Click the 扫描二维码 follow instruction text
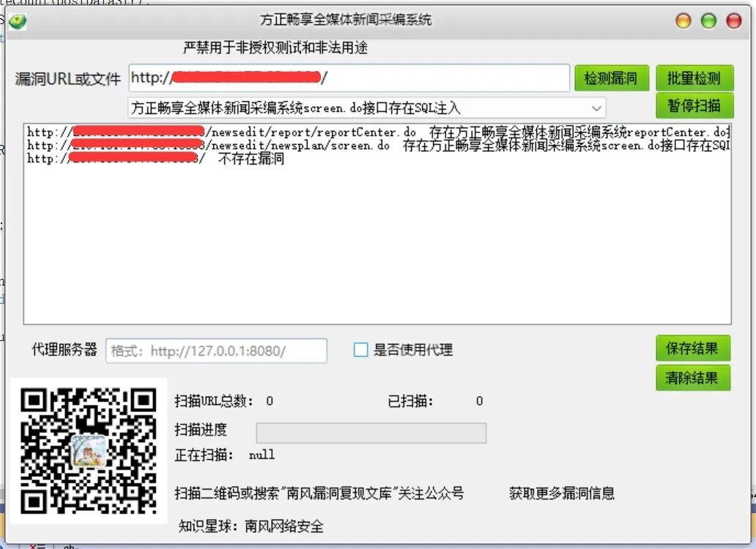 319,493
